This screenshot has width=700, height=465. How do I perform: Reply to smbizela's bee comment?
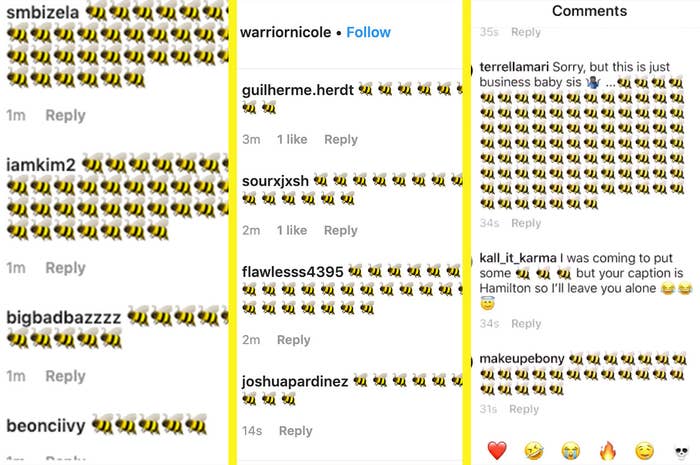(x=65, y=115)
